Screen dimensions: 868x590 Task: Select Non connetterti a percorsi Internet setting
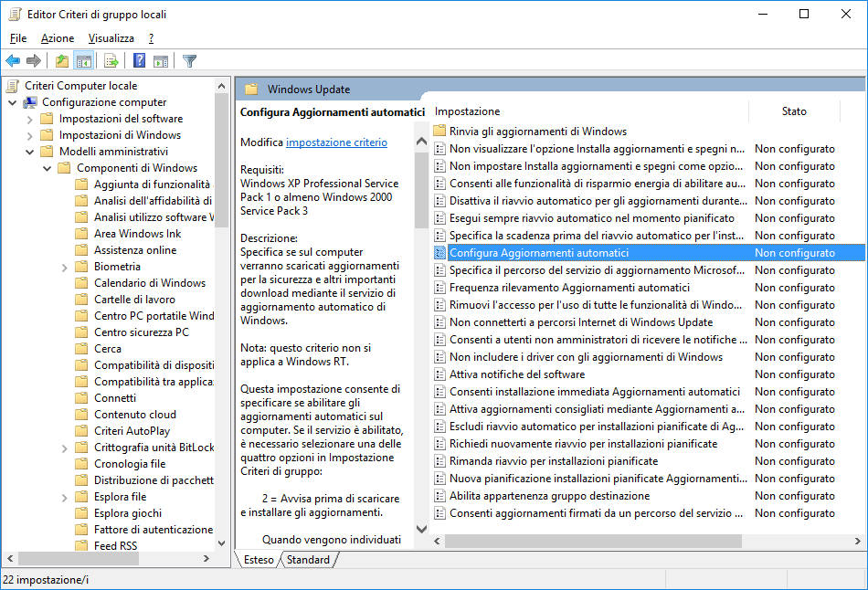[x=581, y=322]
